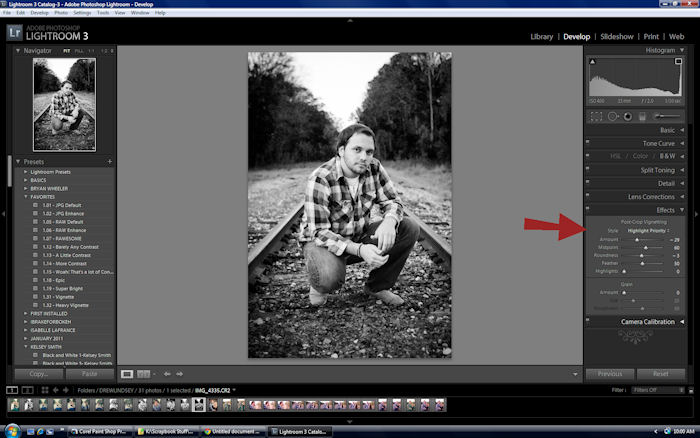Image resolution: width=700 pixels, height=438 pixels.
Task: Click the Copy... button
Action: tap(39, 374)
